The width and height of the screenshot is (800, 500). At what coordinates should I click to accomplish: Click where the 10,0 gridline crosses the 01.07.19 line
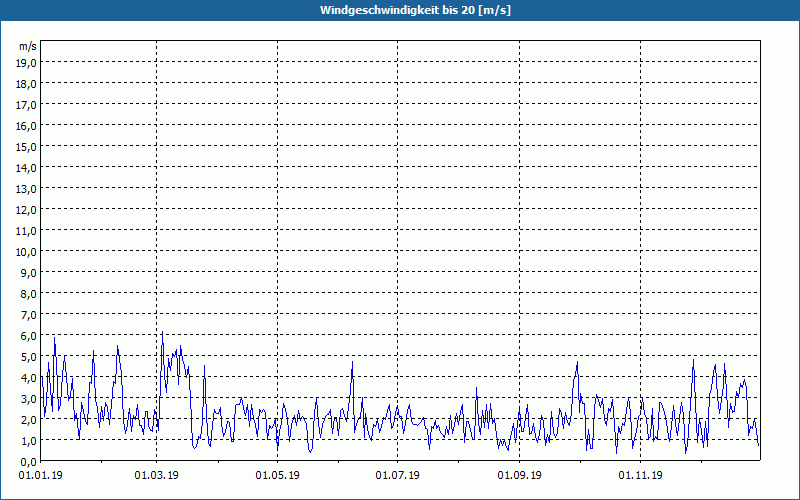398,251
